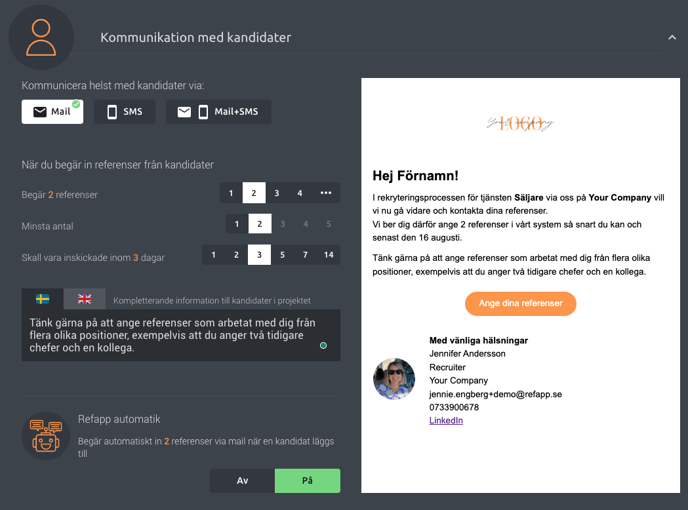The image size is (688, 510).
Task: Set submission deadline to 14 days
Action: tap(329, 255)
